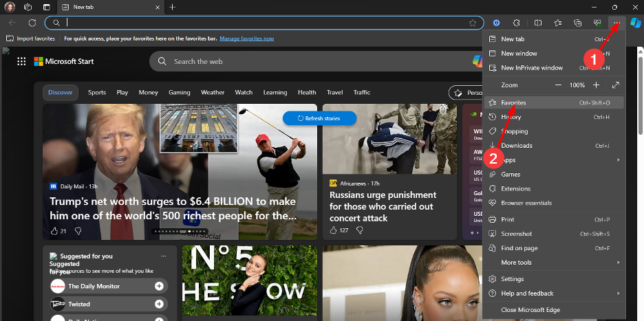This screenshot has width=644, height=321.
Task: Open Suggested for you more options
Action: [164, 256]
